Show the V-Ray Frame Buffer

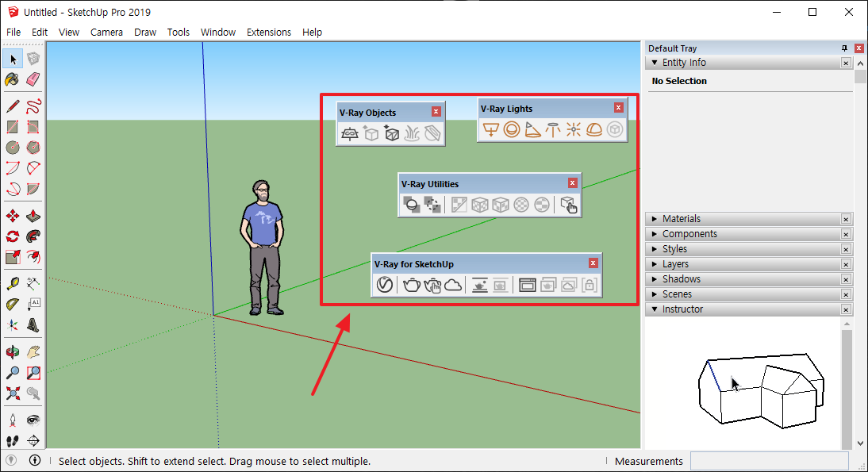pyautogui.click(x=527, y=285)
